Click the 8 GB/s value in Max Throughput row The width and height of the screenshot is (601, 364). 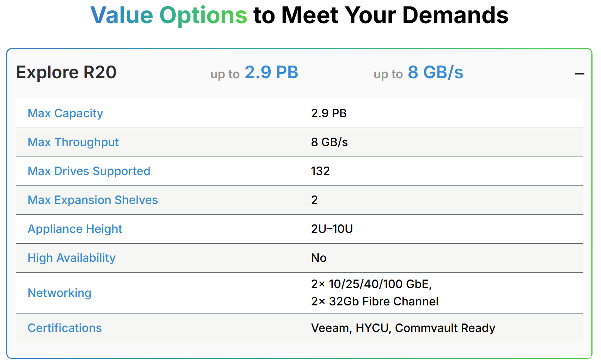[330, 142]
